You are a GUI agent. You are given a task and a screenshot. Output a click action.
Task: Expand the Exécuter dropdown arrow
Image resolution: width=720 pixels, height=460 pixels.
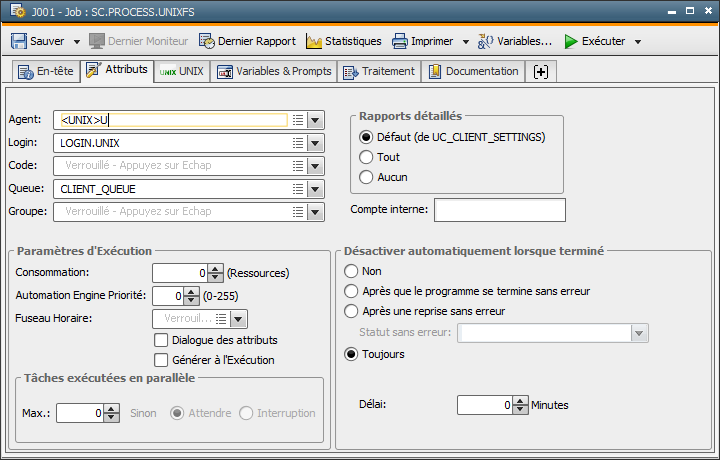click(638, 42)
